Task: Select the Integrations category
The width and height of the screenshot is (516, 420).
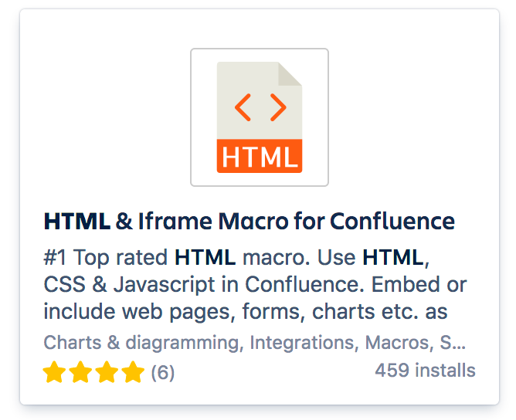Action: click(x=302, y=343)
